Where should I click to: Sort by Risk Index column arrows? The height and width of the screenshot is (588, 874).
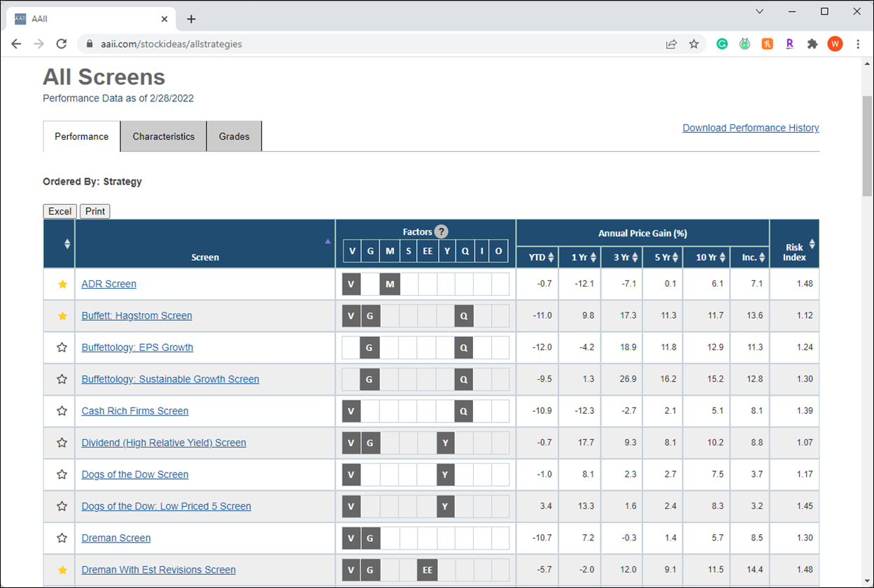(812, 244)
